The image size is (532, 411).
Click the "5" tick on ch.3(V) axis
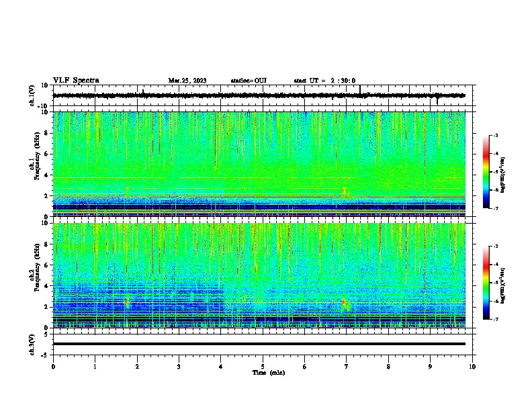coord(46,334)
